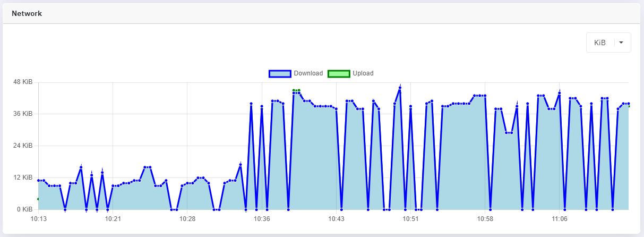644x237 pixels.
Task: Open the KiB unit dropdown
Action: pyautogui.click(x=608, y=43)
